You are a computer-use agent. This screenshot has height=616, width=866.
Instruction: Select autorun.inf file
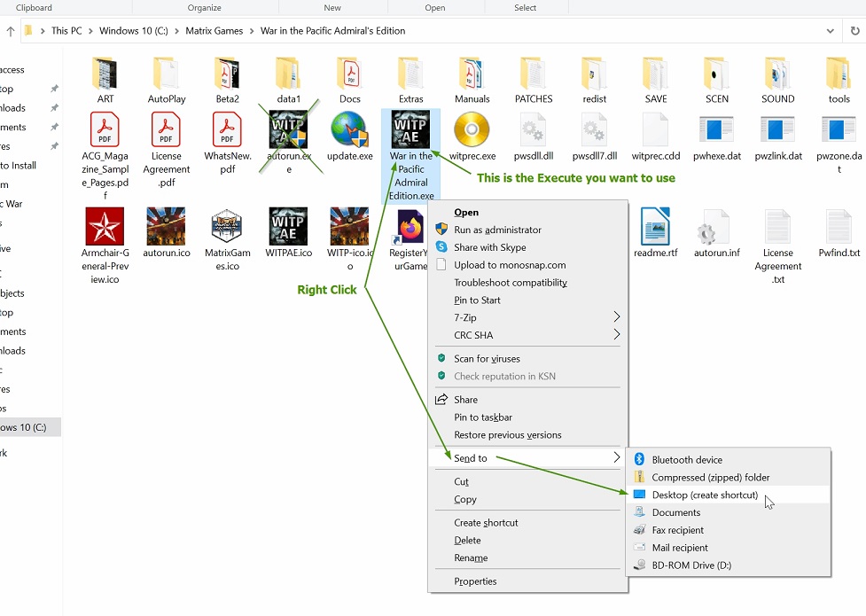(x=717, y=232)
